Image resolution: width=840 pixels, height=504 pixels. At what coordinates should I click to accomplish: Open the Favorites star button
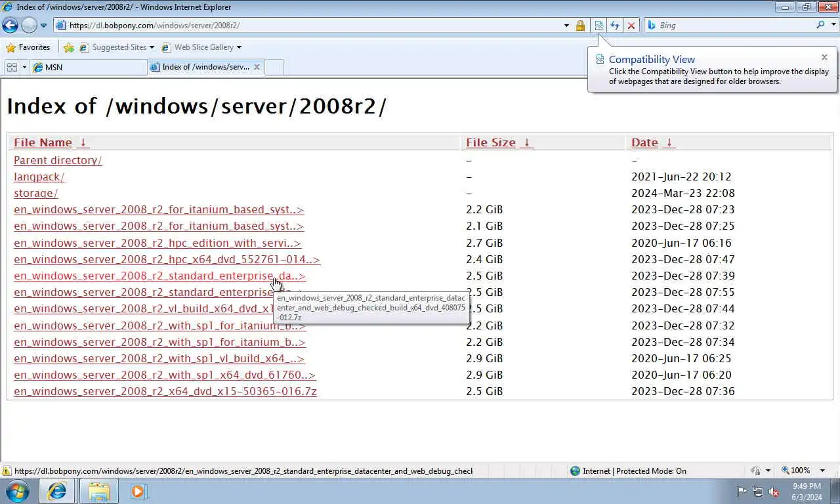(28, 47)
